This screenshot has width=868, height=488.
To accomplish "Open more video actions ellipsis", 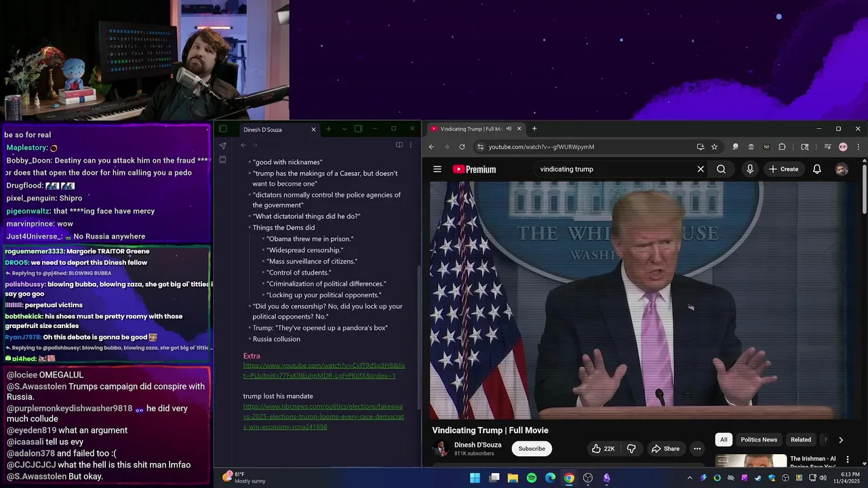I will (x=697, y=449).
